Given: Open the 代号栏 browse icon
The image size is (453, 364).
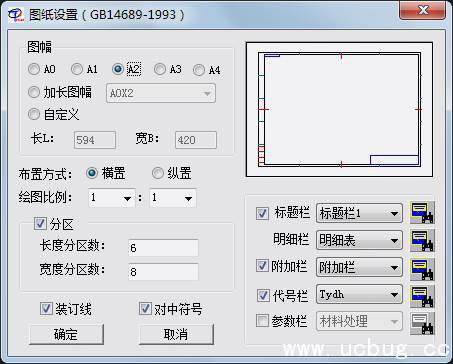Looking at the screenshot, I should point(422,295).
